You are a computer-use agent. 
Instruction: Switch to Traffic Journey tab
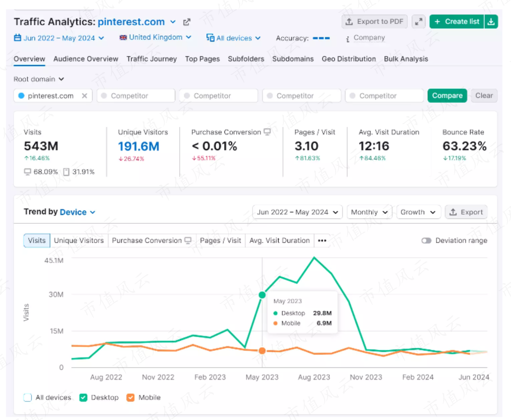[x=151, y=59]
